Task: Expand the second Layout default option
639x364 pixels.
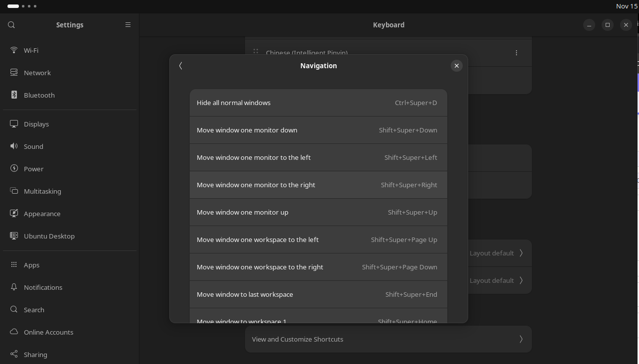Action: coord(521,280)
